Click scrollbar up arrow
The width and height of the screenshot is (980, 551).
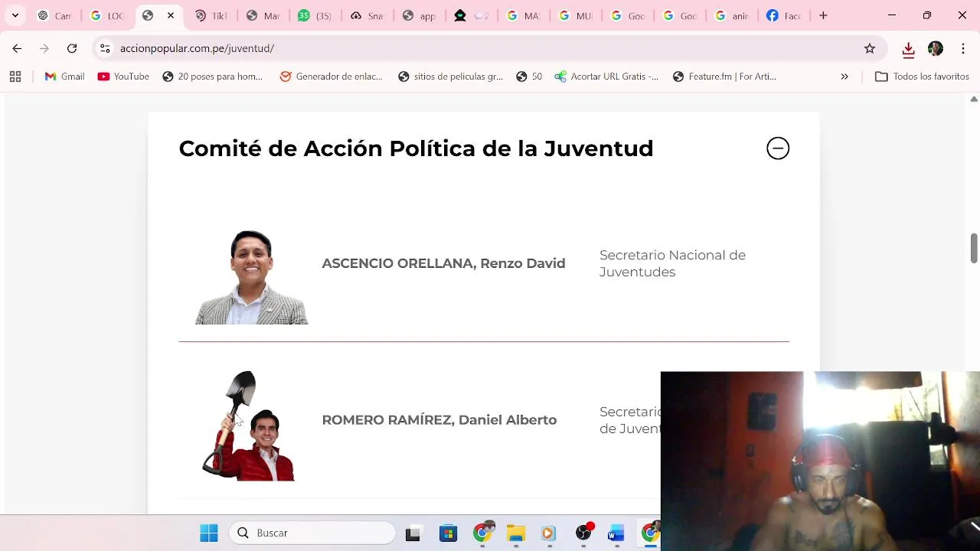pyautogui.click(x=974, y=99)
